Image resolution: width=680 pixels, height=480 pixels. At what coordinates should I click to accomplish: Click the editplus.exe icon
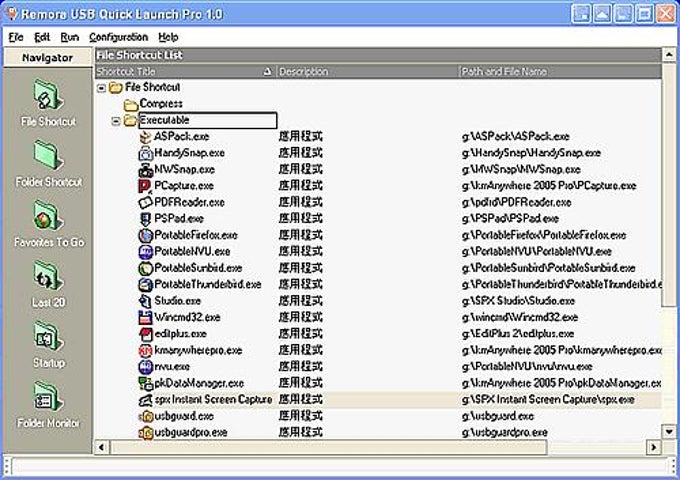[x=145, y=334]
